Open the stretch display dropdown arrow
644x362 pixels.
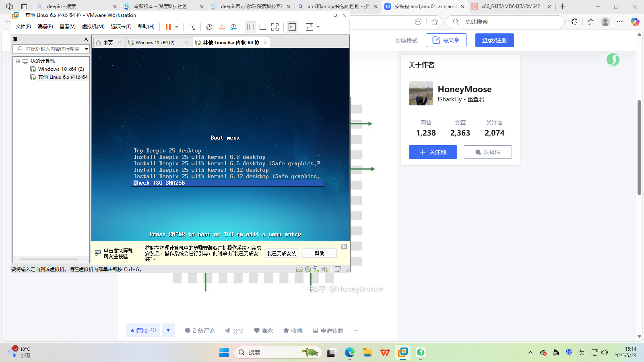[318, 27]
